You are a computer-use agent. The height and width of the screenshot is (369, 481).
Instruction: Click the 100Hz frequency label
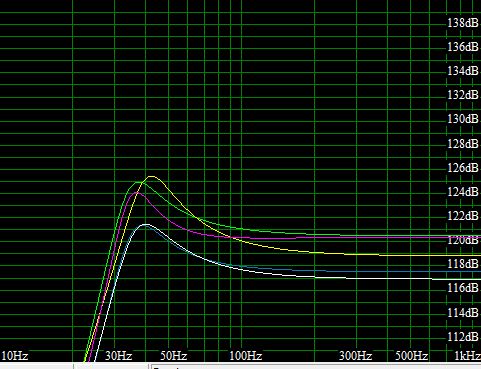coord(246,356)
